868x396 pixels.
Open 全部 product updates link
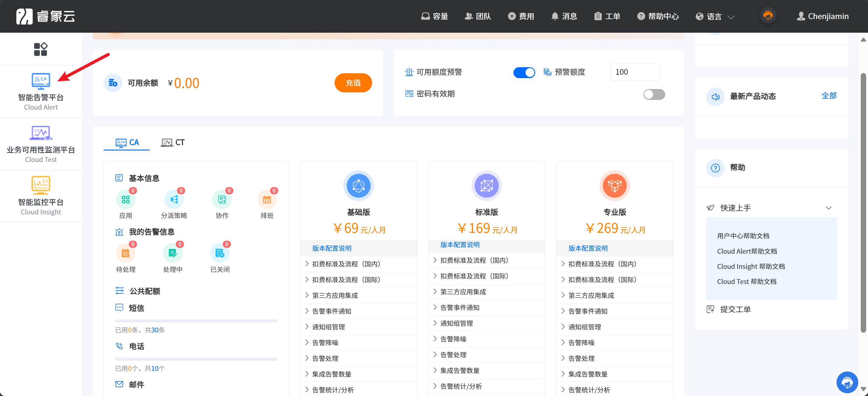tap(829, 96)
